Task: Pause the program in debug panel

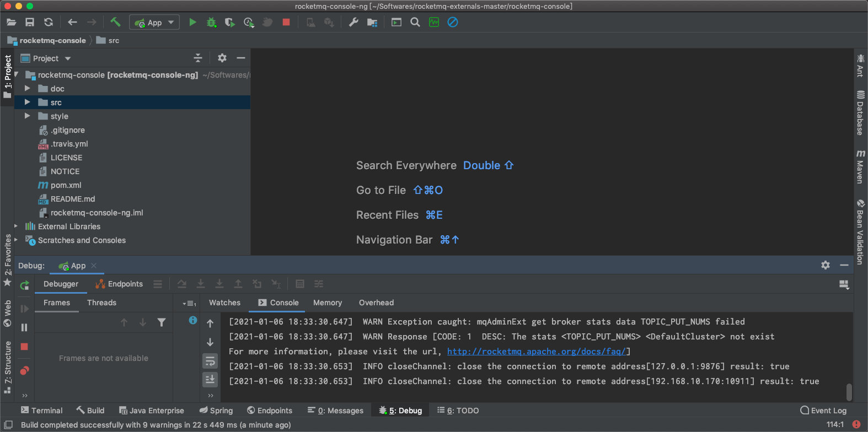Action: [x=24, y=327]
